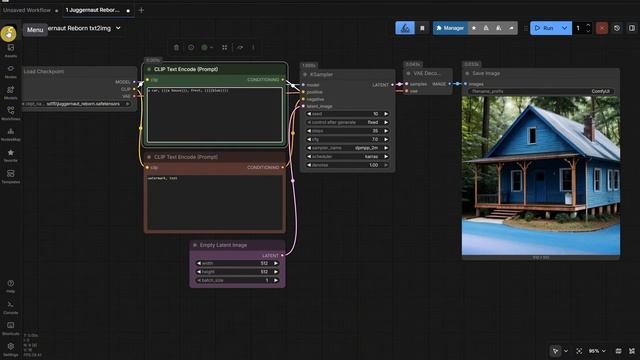Open the workflow name dropdown chevron
Image resolution: width=640 pixels, height=360 pixels.
point(118,28)
